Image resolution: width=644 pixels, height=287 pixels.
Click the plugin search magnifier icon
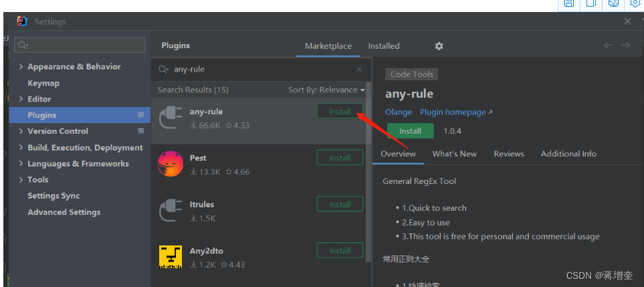pyautogui.click(x=163, y=70)
